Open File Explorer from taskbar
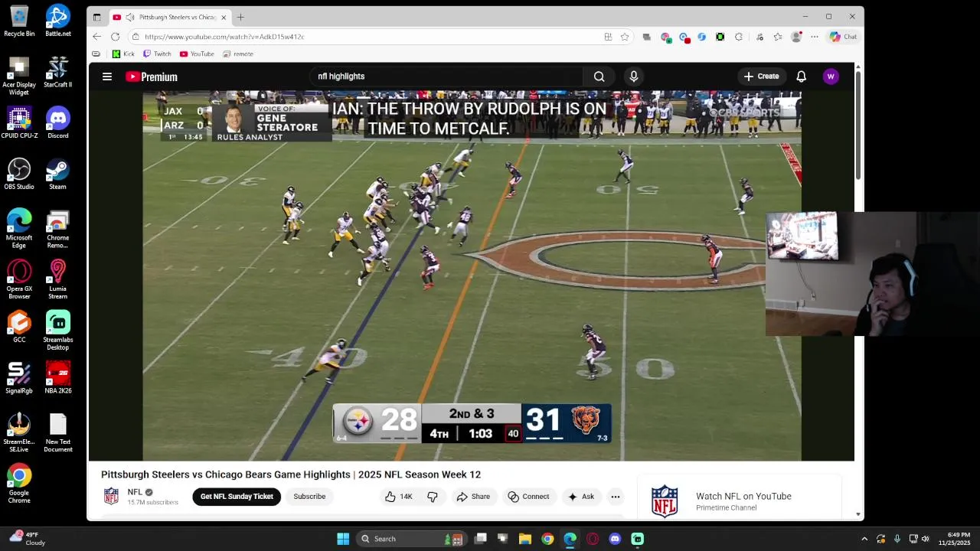This screenshot has width=980, height=551. 525,539
